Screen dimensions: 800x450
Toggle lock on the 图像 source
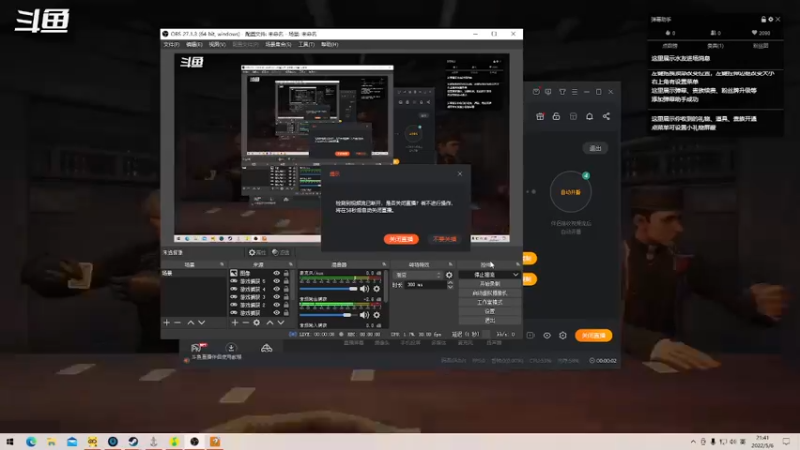pyautogui.click(x=286, y=273)
